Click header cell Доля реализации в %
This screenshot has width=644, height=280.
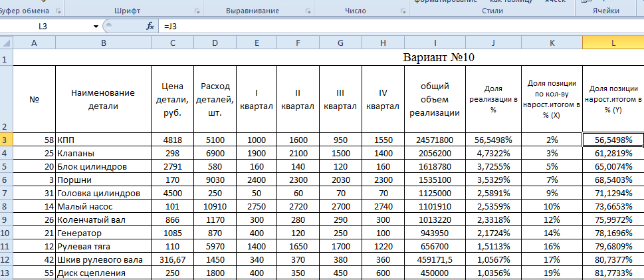[493, 100]
